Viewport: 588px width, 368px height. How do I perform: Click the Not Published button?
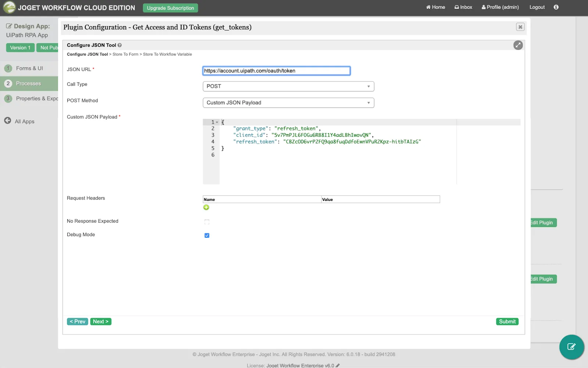[x=47, y=47]
